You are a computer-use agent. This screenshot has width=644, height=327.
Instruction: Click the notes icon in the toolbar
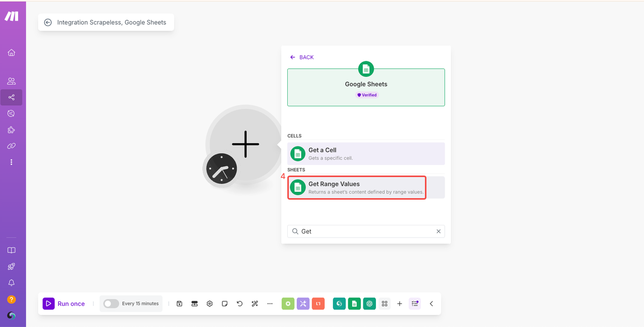(225, 304)
